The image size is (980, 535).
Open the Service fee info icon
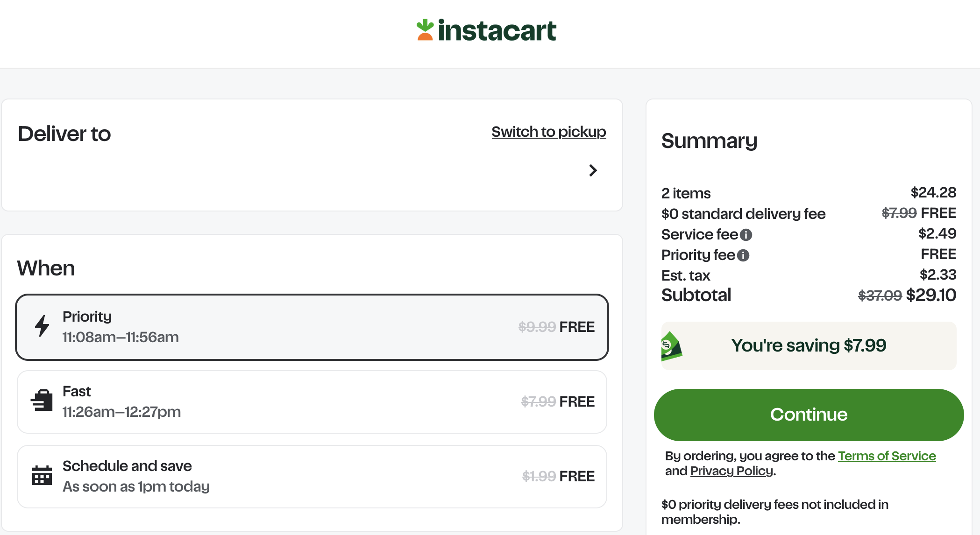pos(746,235)
